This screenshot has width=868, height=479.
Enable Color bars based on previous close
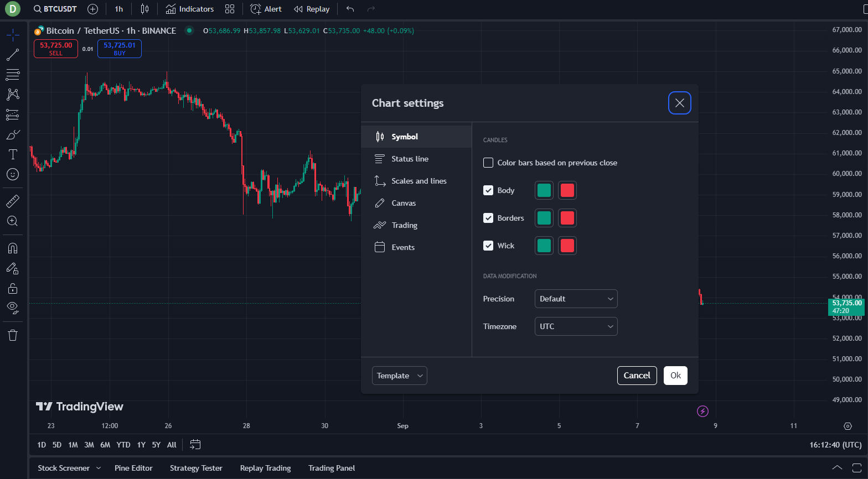(x=488, y=163)
